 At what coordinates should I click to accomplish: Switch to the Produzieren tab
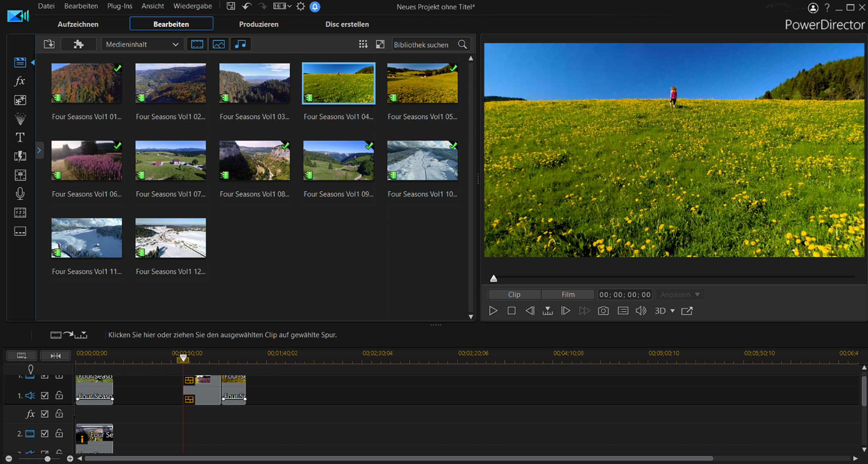pos(259,24)
